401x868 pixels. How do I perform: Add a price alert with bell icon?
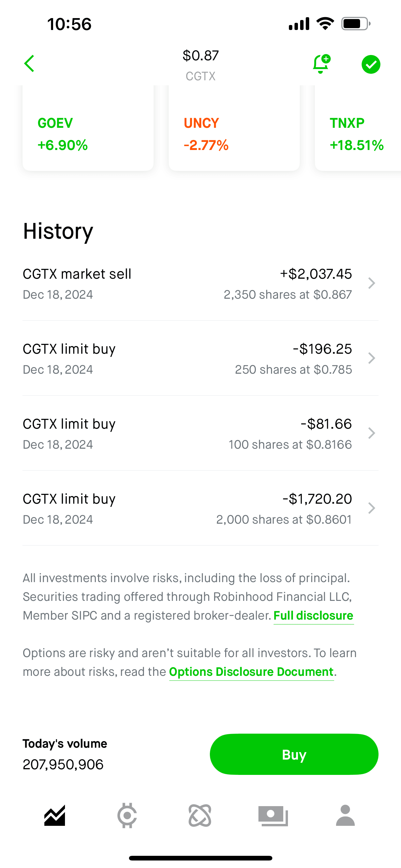(x=321, y=64)
